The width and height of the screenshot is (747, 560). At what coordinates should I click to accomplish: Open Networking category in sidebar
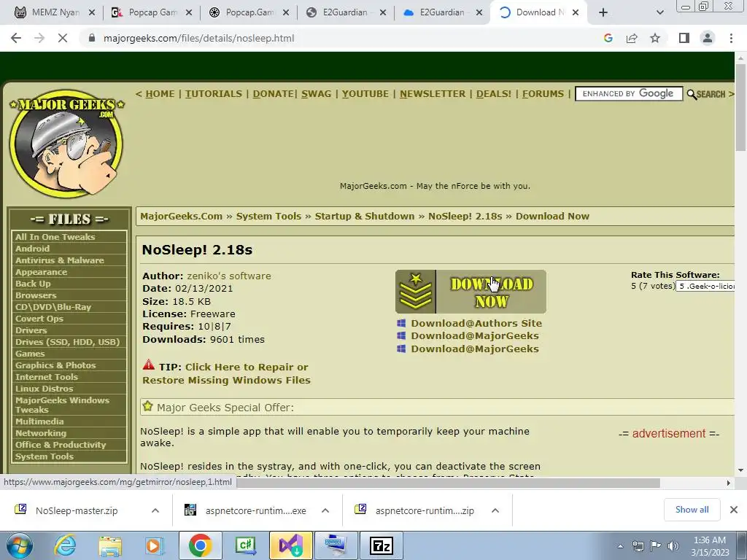point(41,433)
